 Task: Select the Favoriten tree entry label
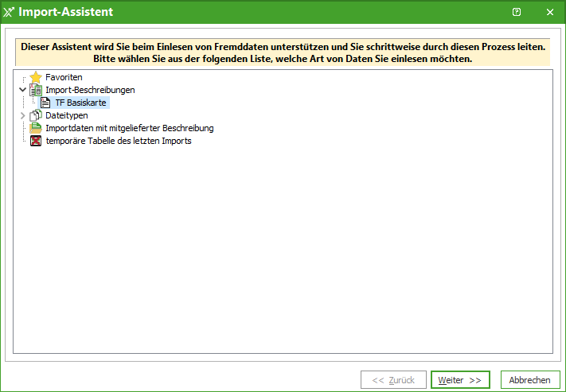[x=64, y=78]
